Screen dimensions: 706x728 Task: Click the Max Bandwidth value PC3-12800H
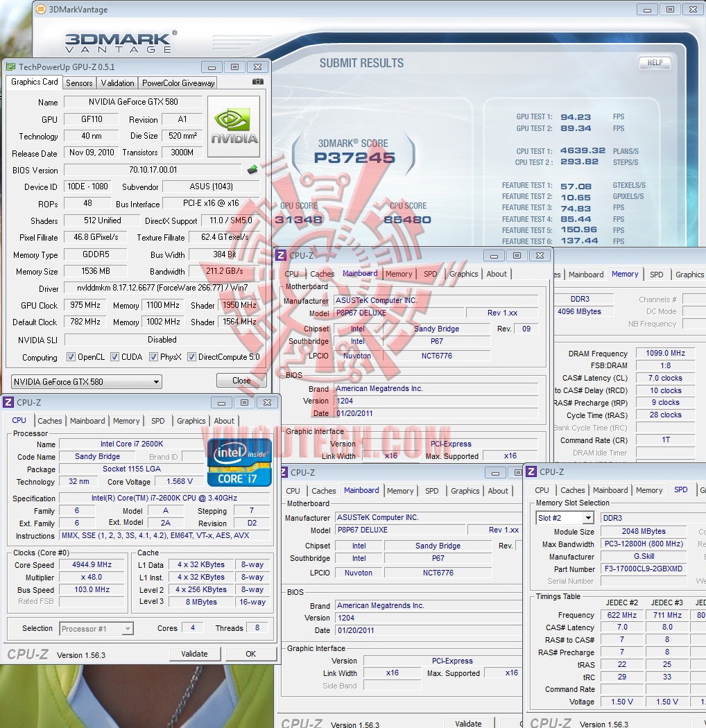644,544
